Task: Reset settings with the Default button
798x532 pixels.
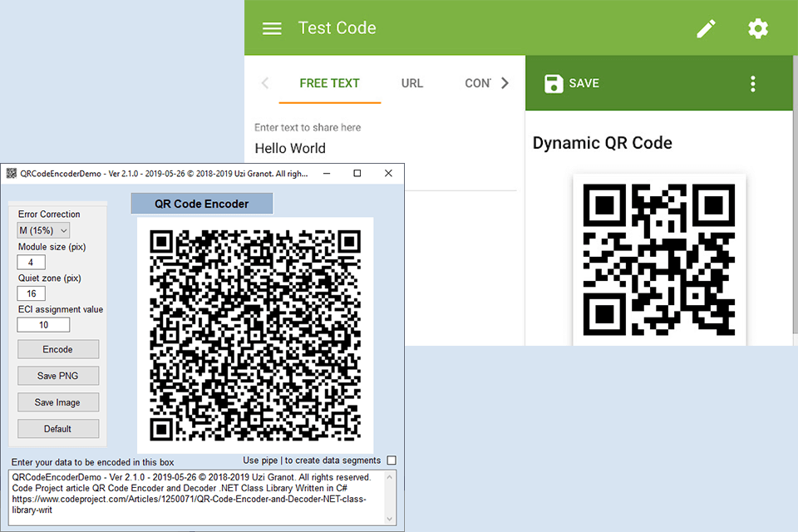Action: (x=58, y=428)
